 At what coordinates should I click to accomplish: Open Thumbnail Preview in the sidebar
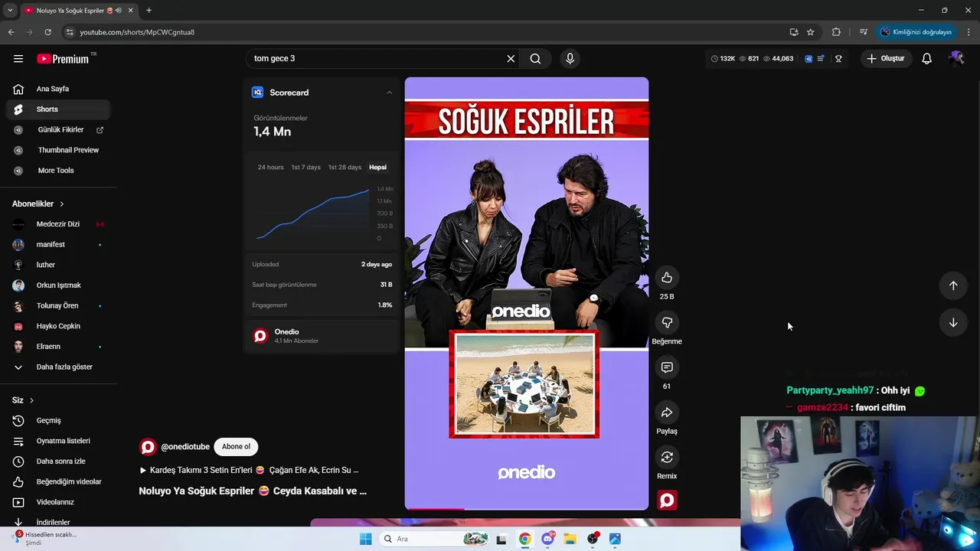click(58, 150)
